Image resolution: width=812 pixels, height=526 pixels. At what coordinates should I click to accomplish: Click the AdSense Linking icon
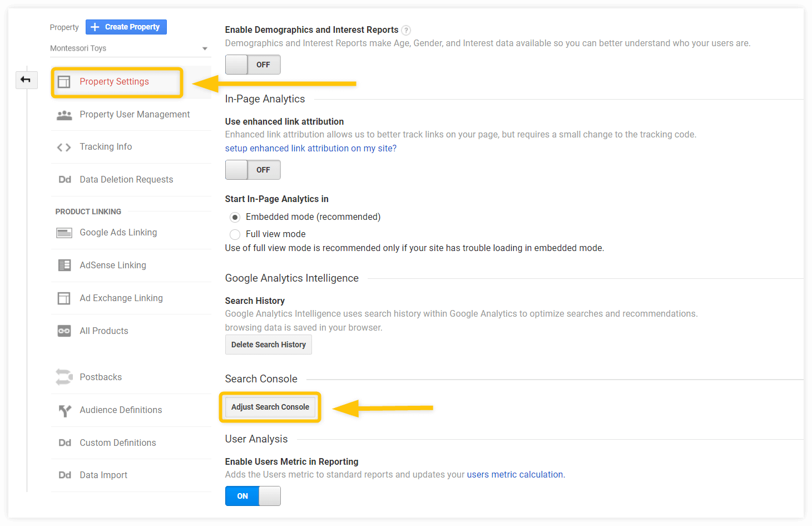click(65, 266)
